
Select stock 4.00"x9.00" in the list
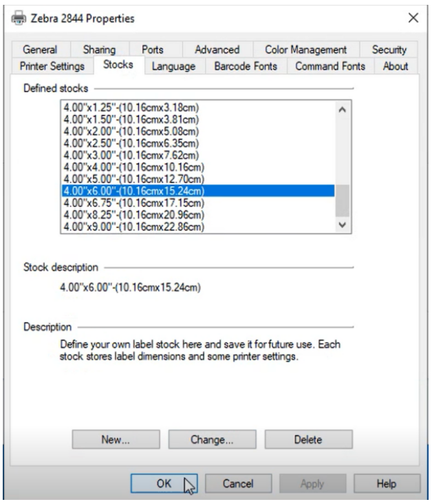(198, 227)
